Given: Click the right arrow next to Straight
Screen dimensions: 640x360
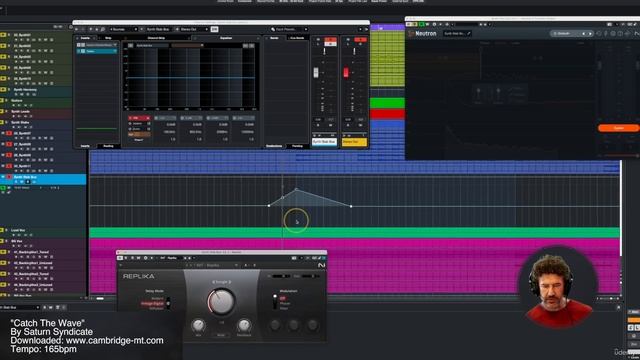Looking at the screenshot, I should [229, 282].
